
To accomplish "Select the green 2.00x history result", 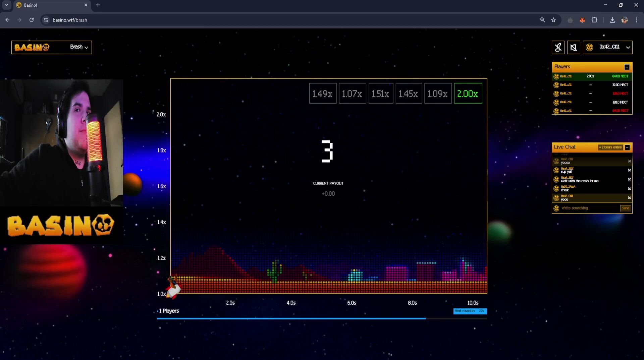I will [x=468, y=94].
